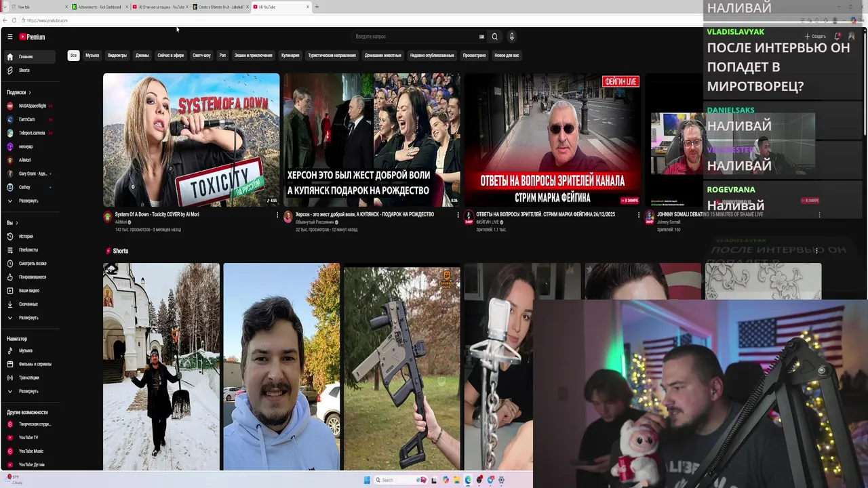Open Settings gear on the taskbar
The height and width of the screenshot is (488, 868).
click(501, 480)
